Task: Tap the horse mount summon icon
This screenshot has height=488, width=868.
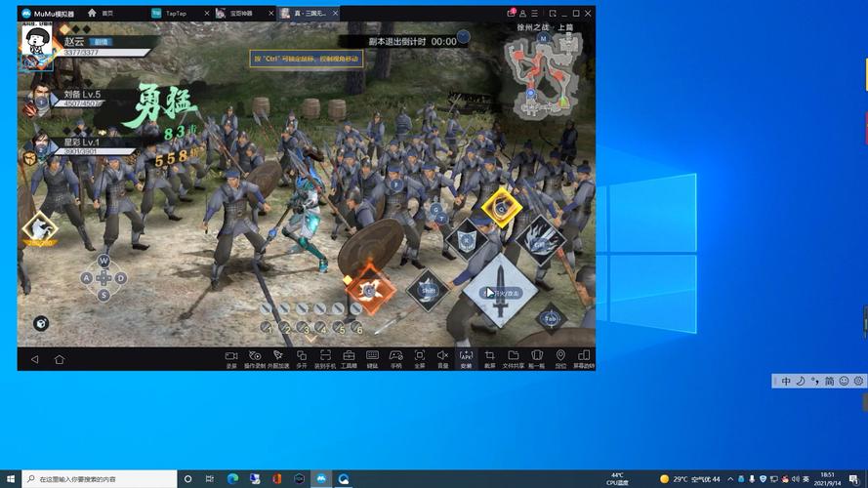Action: 39,229
